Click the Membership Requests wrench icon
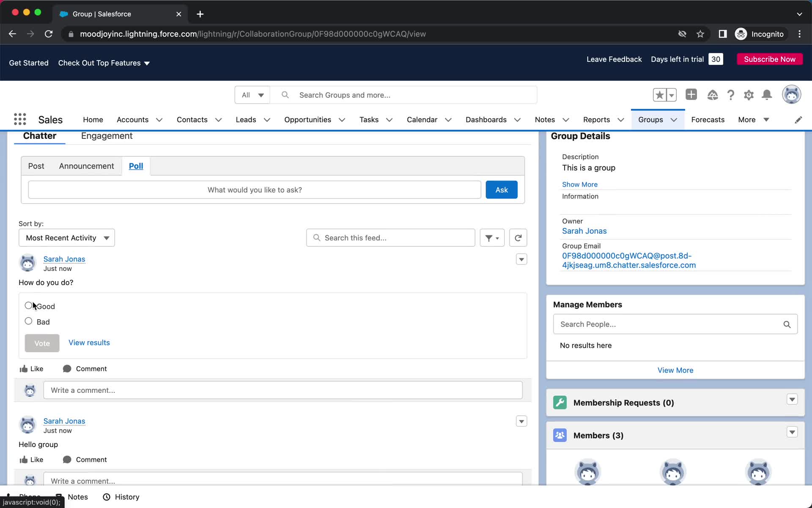 click(560, 402)
